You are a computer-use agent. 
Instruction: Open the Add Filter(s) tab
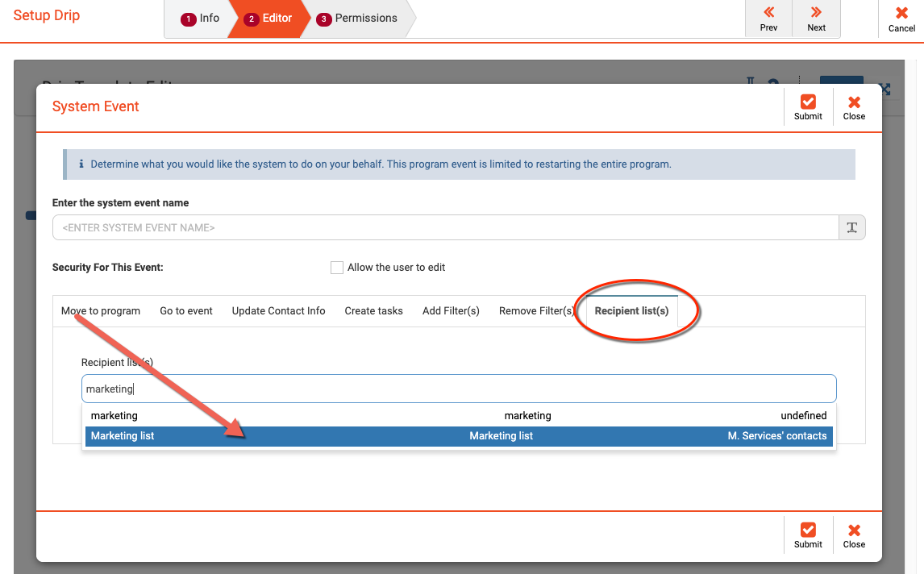(451, 310)
